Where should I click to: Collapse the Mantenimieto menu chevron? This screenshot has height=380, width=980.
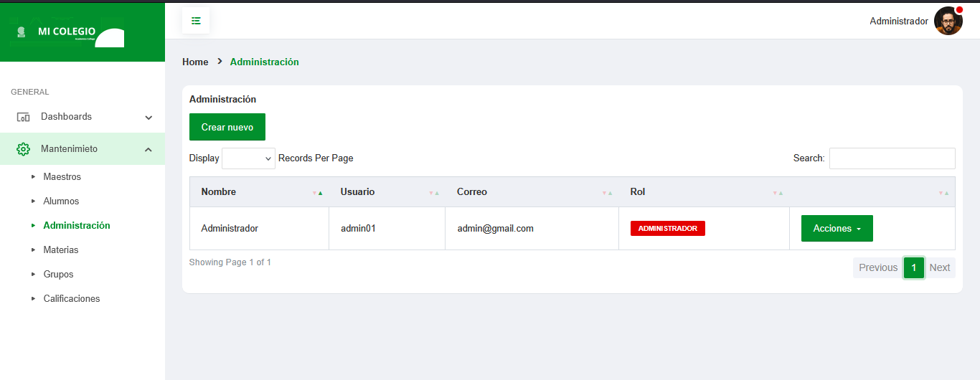tap(149, 149)
